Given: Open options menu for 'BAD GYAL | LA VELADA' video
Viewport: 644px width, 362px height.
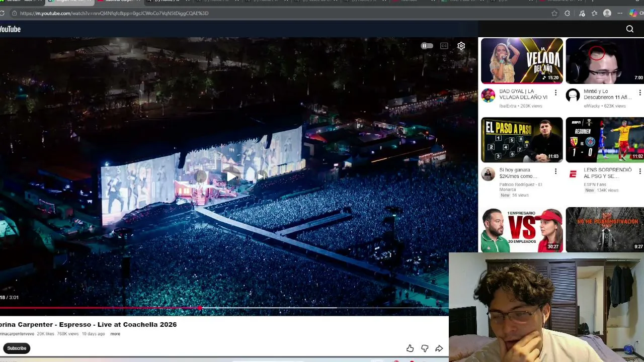Looking at the screenshot, I should pyautogui.click(x=555, y=93).
